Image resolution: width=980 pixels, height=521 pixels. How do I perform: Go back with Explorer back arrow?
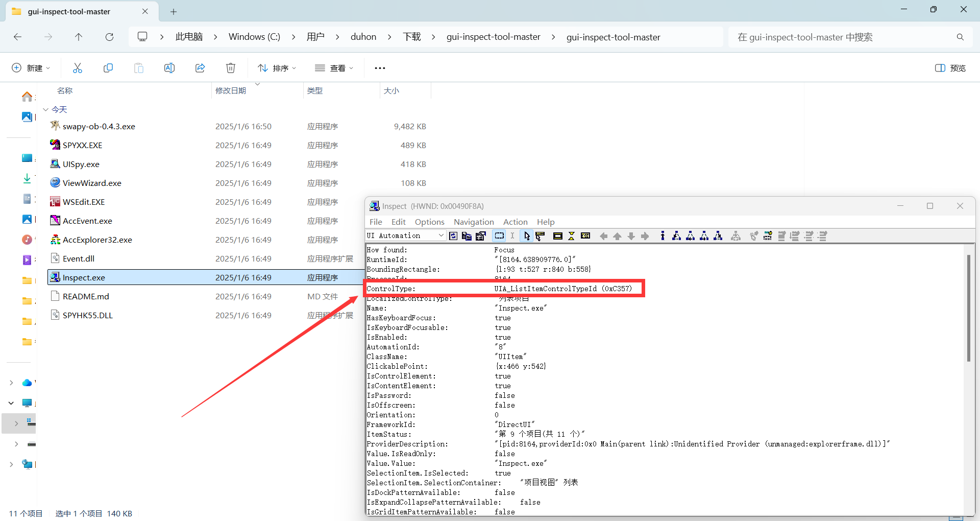pyautogui.click(x=17, y=37)
